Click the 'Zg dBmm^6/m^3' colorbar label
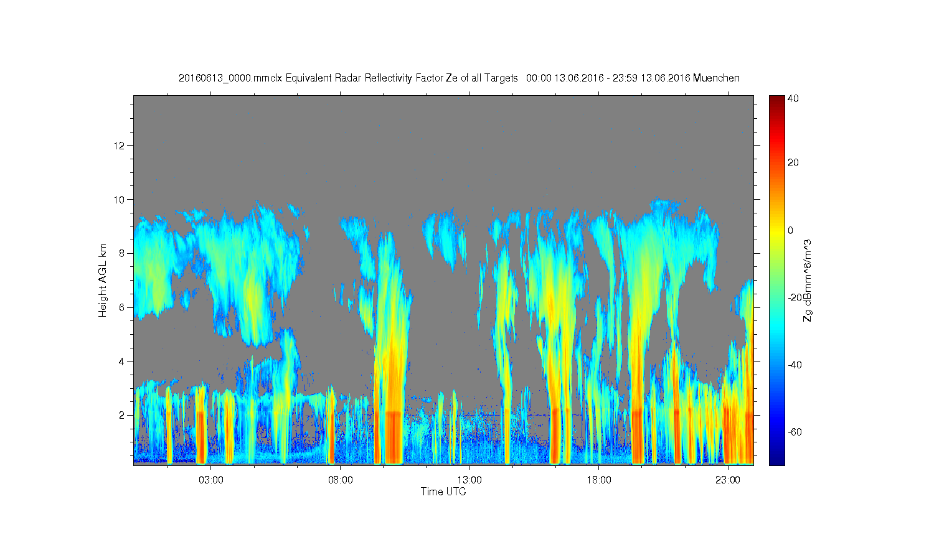The image size is (934, 560). [808, 281]
